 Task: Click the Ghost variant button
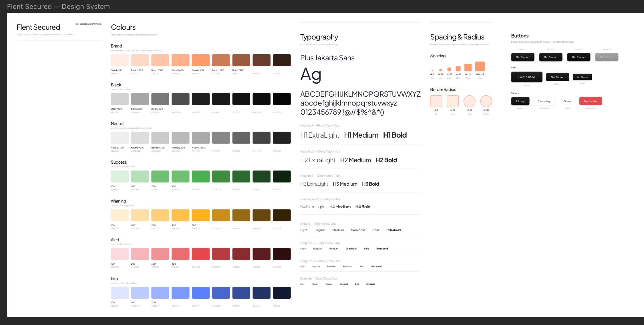567,101
